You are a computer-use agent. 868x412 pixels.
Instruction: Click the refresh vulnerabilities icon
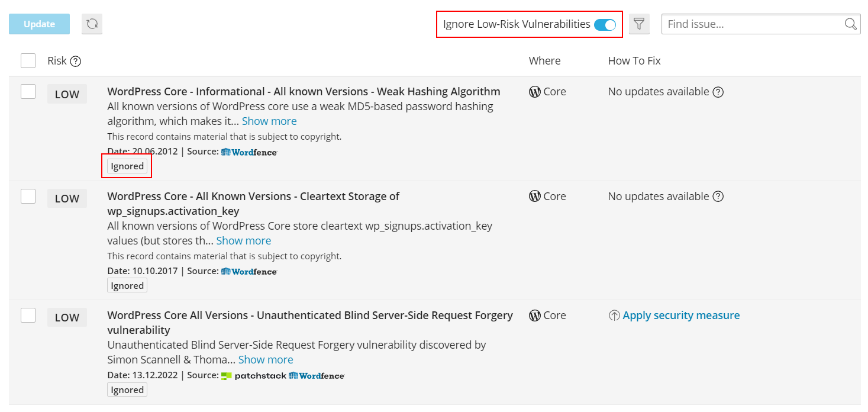tap(92, 24)
